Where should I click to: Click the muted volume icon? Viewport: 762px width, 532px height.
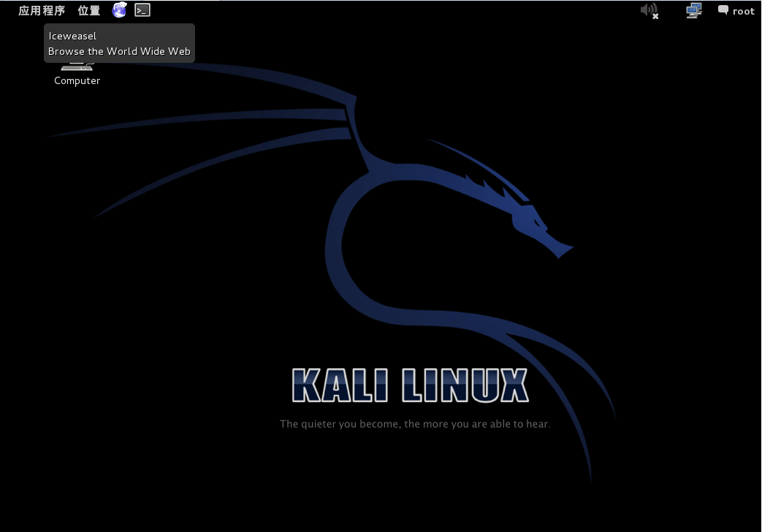[x=649, y=10]
